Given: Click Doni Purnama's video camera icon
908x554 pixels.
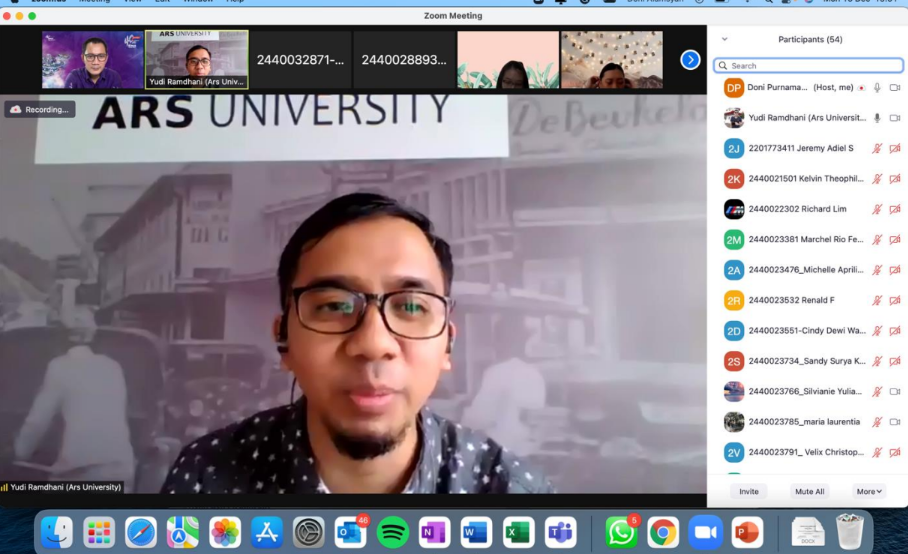Looking at the screenshot, I should click(895, 88).
